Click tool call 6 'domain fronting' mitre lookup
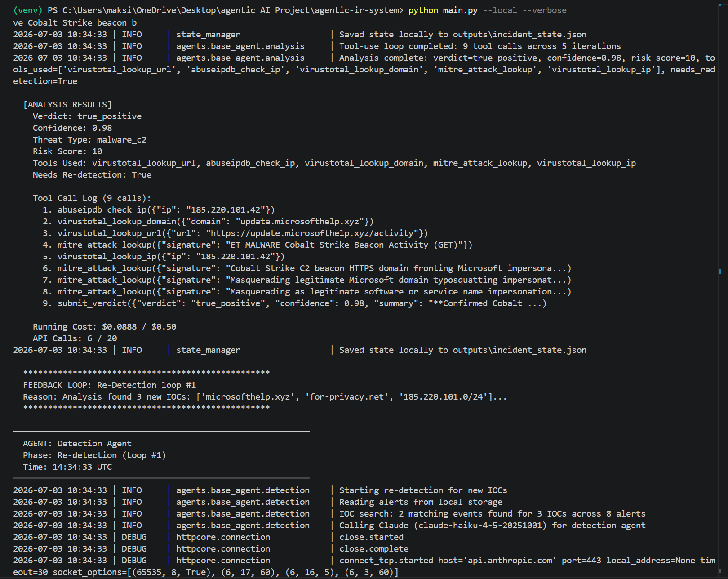 (307, 268)
